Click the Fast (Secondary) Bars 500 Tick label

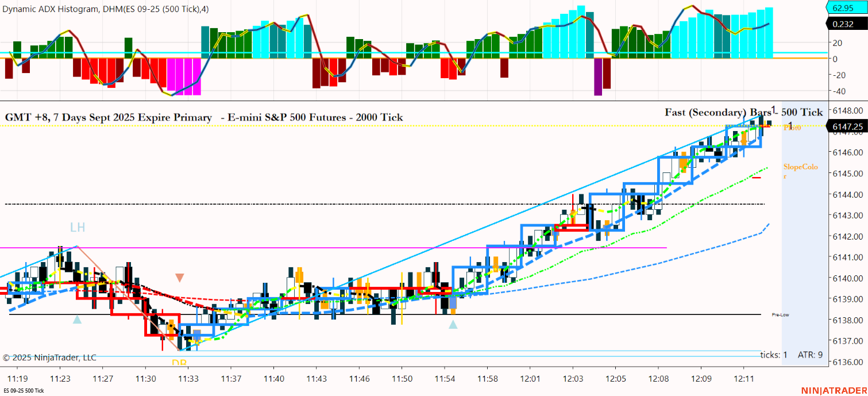pyautogui.click(x=744, y=112)
